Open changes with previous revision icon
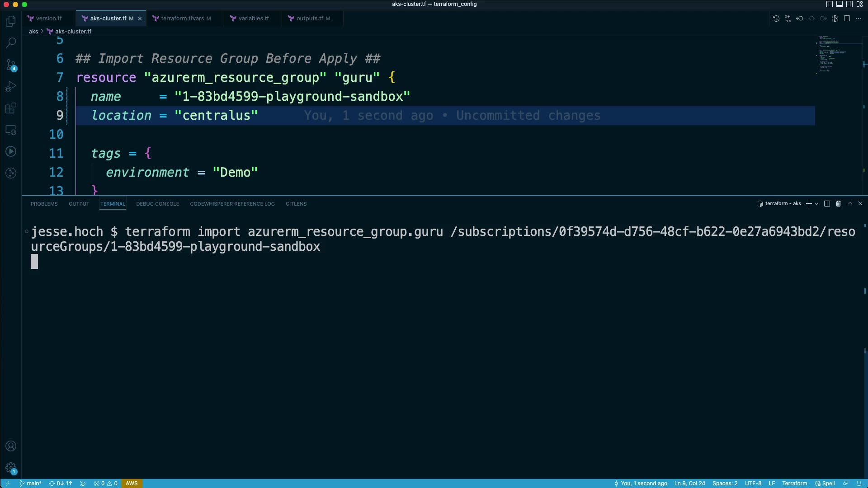 click(788, 19)
